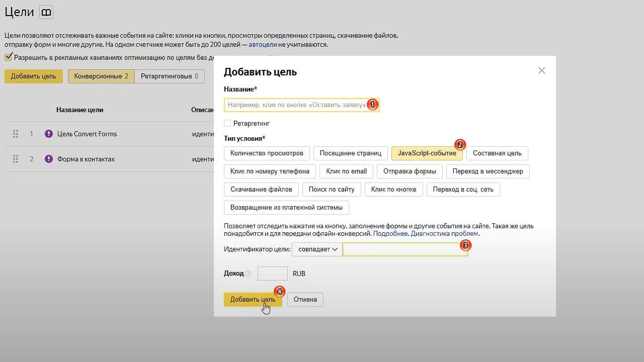Viewport: 644px width, 362px height.
Task: Select Переход в соц. сеть condition
Action: point(463,190)
